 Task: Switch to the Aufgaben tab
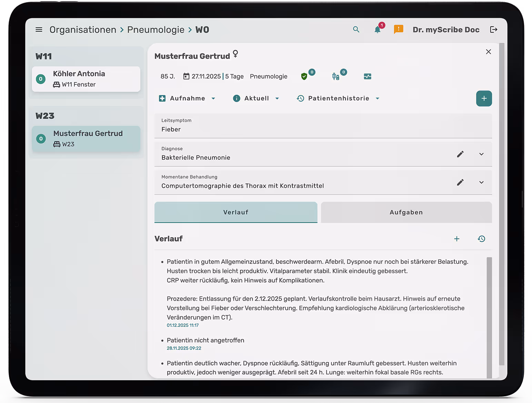point(406,212)
